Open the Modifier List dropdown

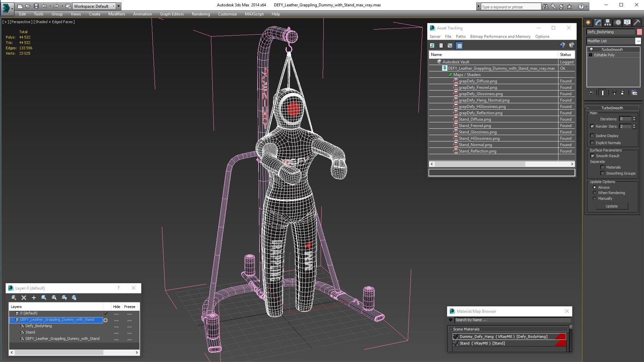click(638, 41)
